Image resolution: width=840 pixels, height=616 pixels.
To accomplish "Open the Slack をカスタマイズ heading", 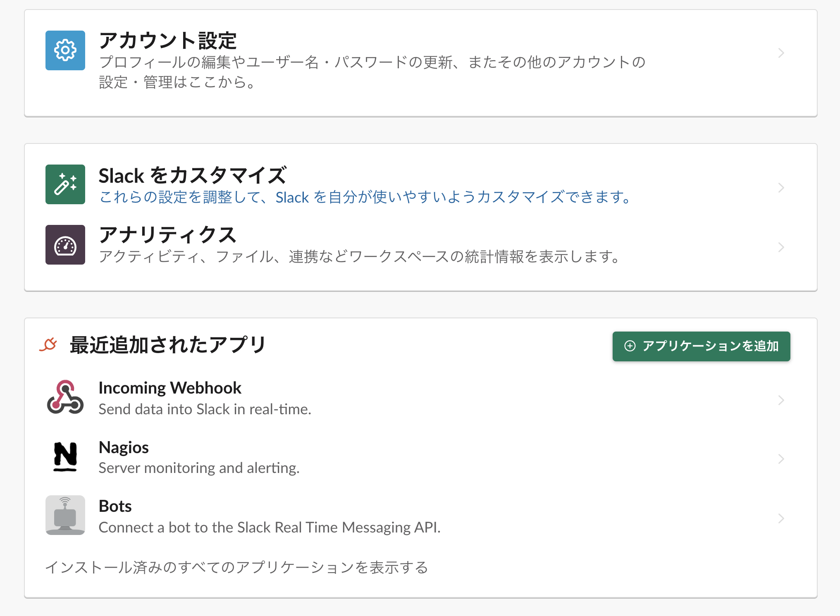I will (x=193, y=175).
